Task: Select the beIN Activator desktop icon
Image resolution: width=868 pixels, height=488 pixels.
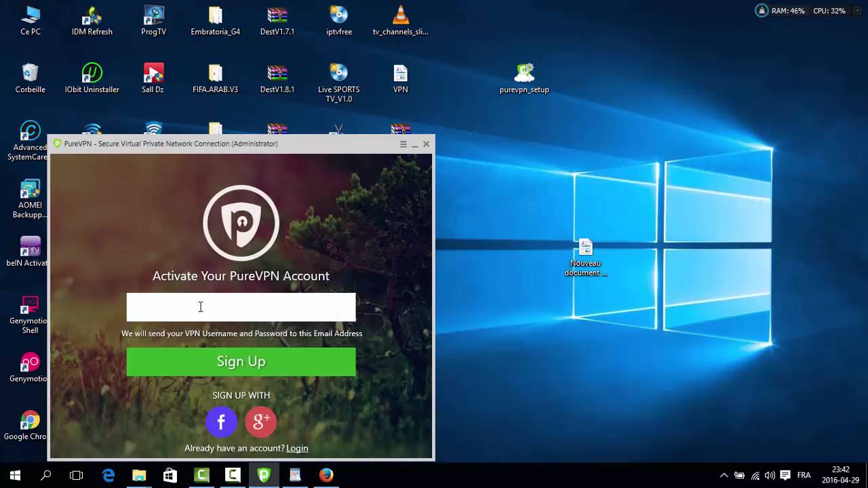Action: pyautogui.click(x=28, y=251)
